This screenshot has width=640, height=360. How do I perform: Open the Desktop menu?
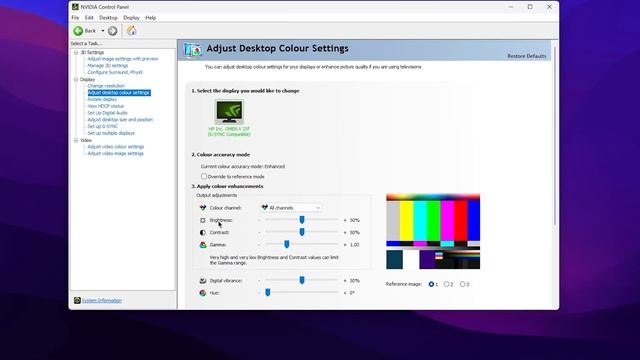(108, 18)
